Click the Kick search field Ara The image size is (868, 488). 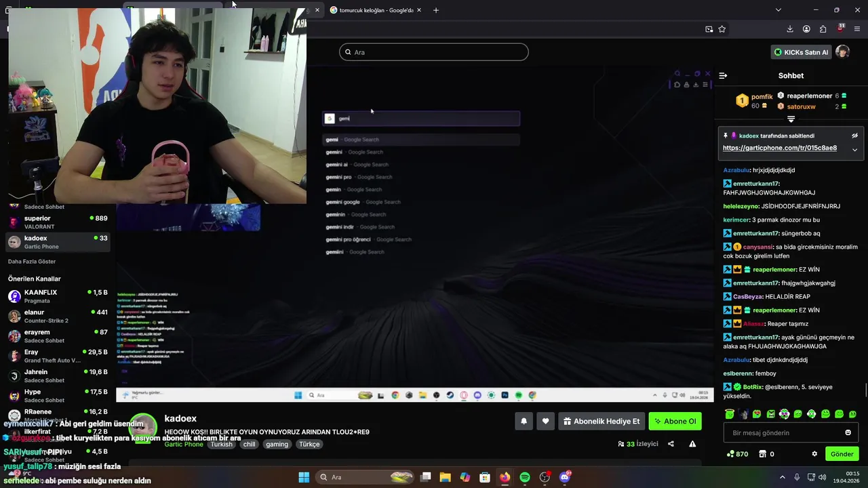click(x=434, y=52)
